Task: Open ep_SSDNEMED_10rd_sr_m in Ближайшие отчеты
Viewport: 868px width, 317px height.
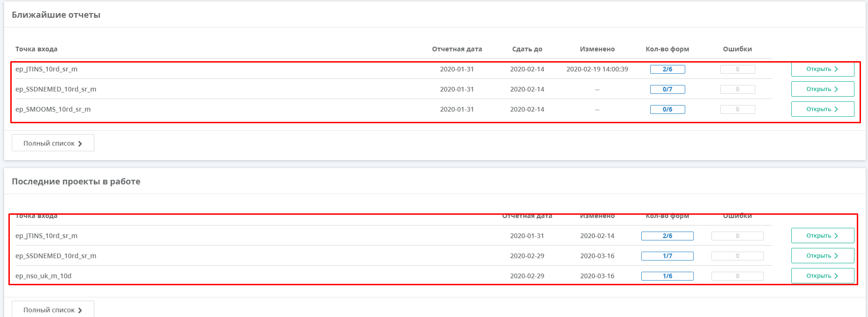Action: (822, 89)
